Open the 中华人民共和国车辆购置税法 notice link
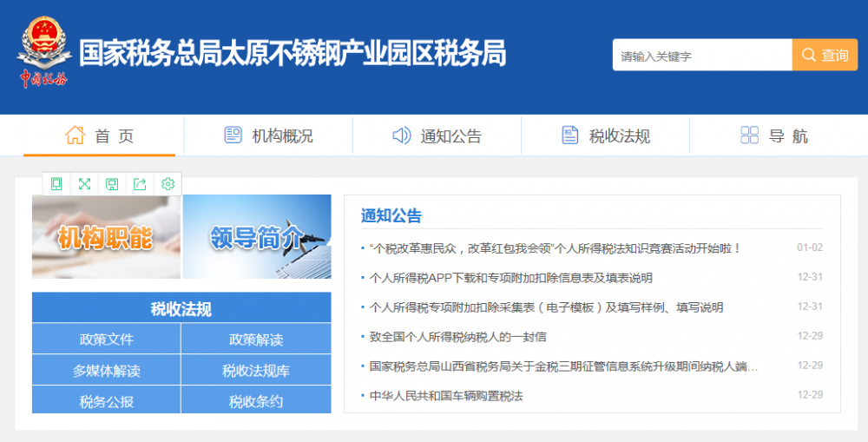The width and height of the screenshot is (868, 442). click(446, 396)
